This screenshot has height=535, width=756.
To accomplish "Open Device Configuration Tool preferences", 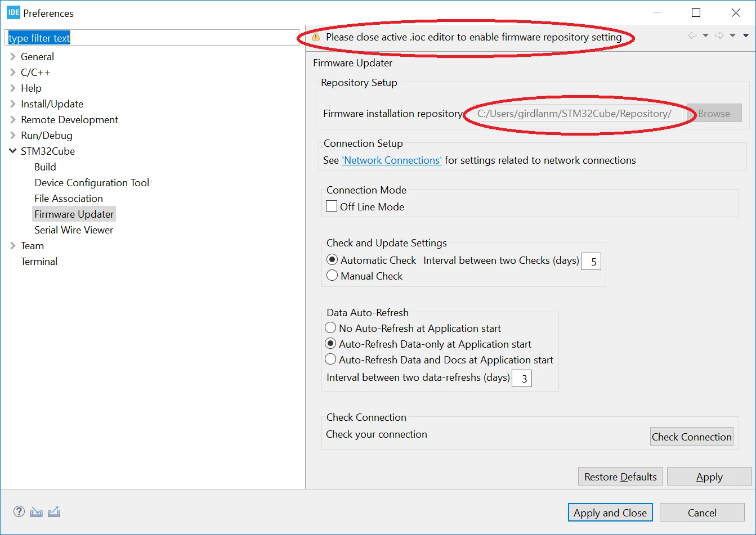I will (x=92, y=182).
